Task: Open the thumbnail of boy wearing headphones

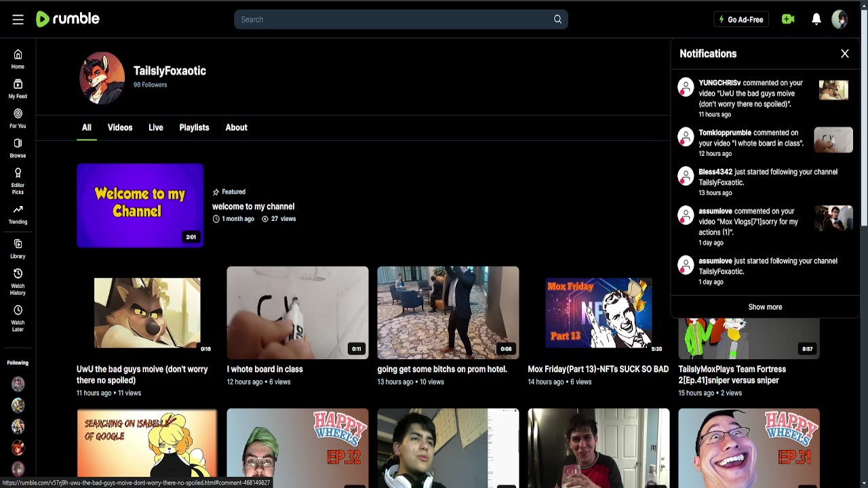Action: click(448, 448)
